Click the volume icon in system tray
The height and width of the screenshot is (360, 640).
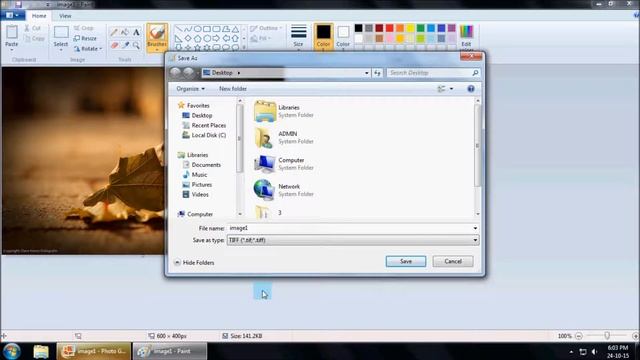[594, 351]
